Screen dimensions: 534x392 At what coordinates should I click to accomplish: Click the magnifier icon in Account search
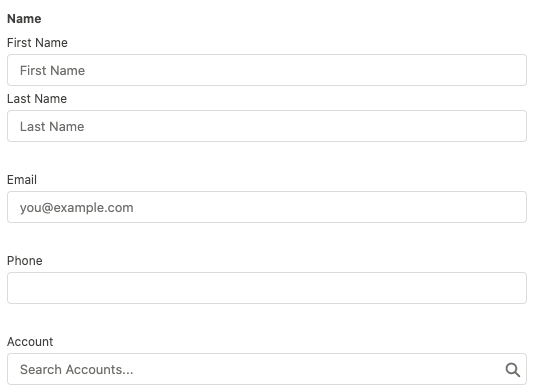point(513,370)
